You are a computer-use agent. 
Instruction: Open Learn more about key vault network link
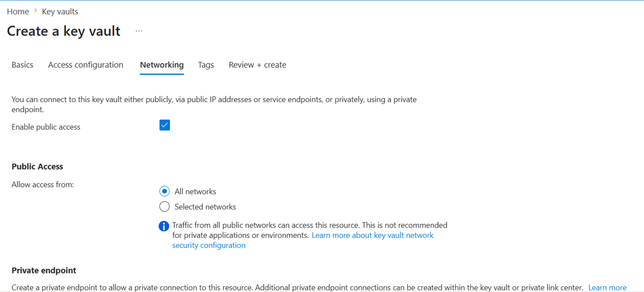pyautogui.click(x=373, y=235)
